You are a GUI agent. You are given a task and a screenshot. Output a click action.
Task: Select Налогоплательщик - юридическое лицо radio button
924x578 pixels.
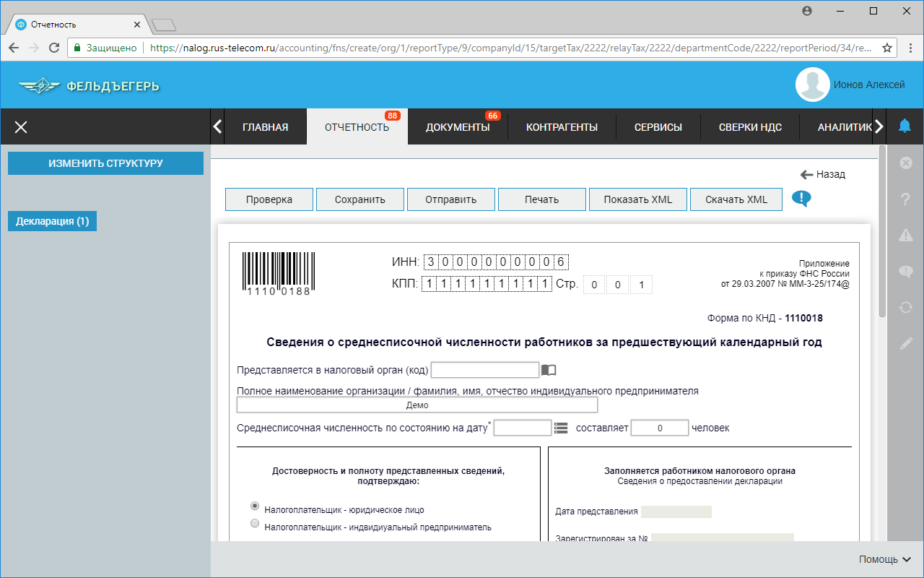tap(254, 506)
